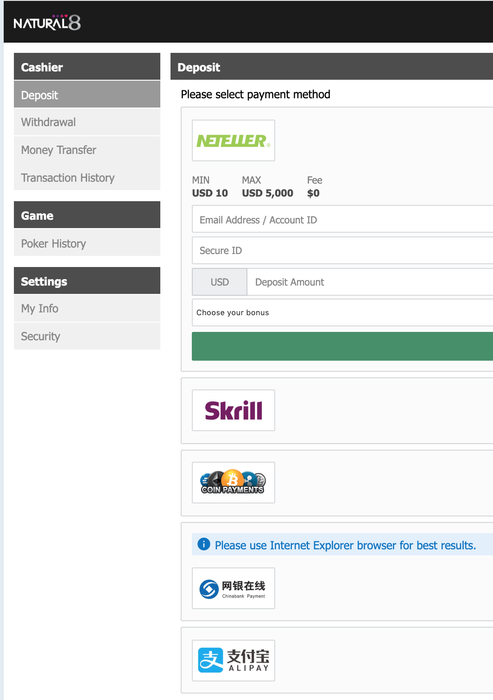
Task: Open the Choose your bonus dropdown
Action: click(343, 312)
